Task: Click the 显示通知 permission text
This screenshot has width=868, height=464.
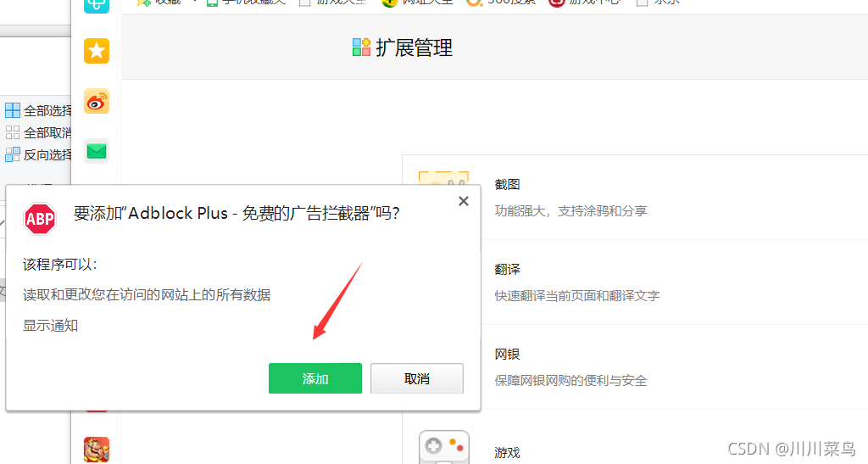Action: (50, 325)
